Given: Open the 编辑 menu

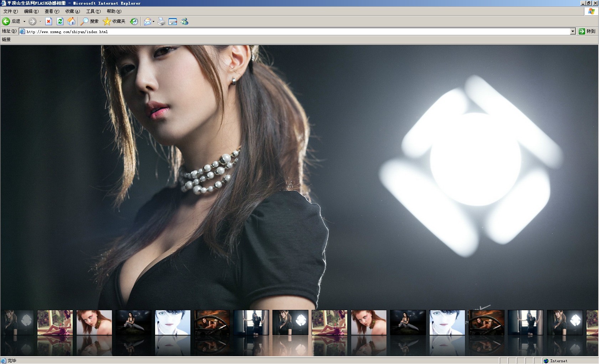Looking at the screenshot, I should point(31,11).
